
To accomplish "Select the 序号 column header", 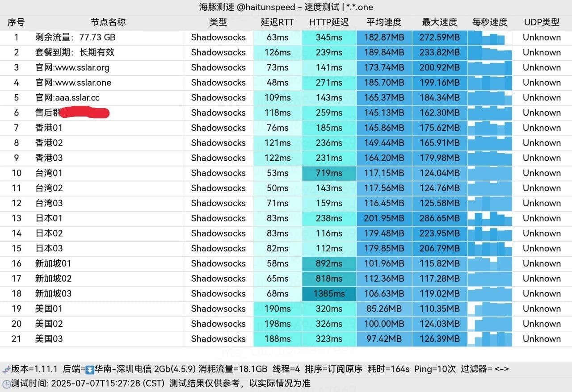I will point(16,22).
